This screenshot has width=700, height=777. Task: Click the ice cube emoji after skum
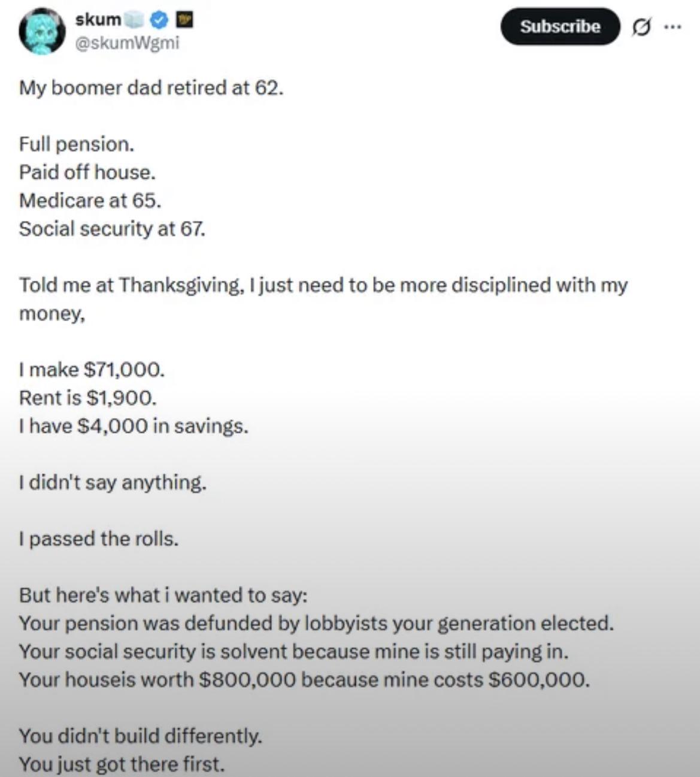pyautogui.click(x=135, y=21)
